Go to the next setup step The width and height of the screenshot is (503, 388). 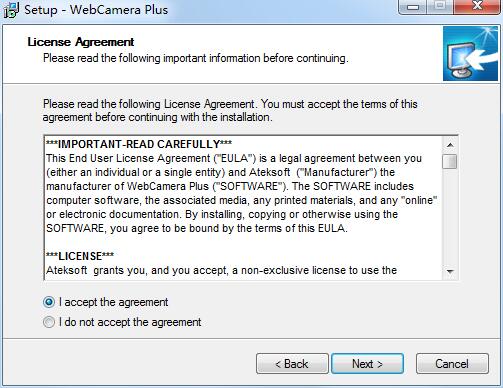[x=367, y=364]
